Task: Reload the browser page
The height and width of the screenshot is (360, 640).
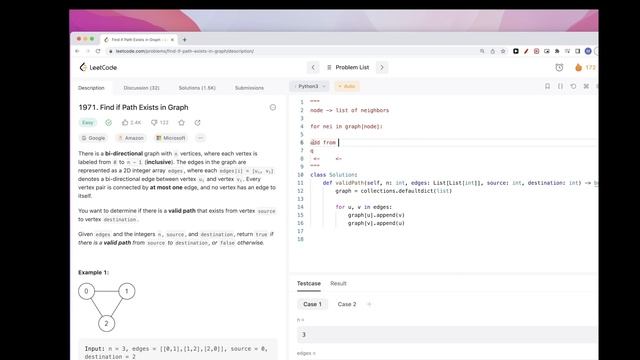Action: [98, 51]
